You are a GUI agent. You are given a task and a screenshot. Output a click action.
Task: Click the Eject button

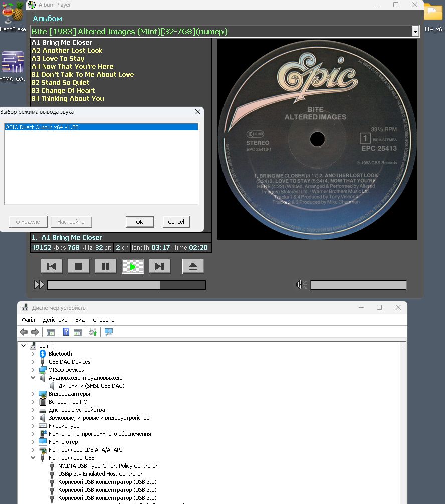point(193,266)
